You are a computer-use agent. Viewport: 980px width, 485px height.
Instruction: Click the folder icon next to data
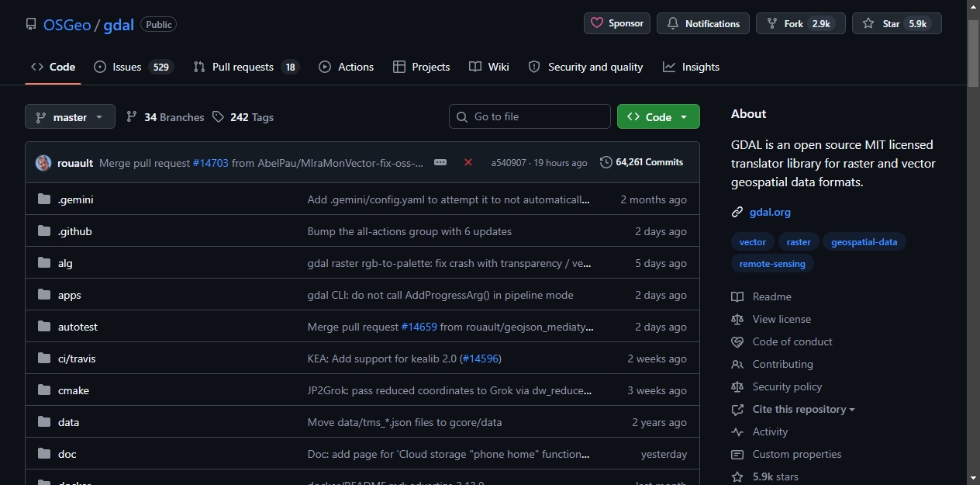click(x=43, y=422)
